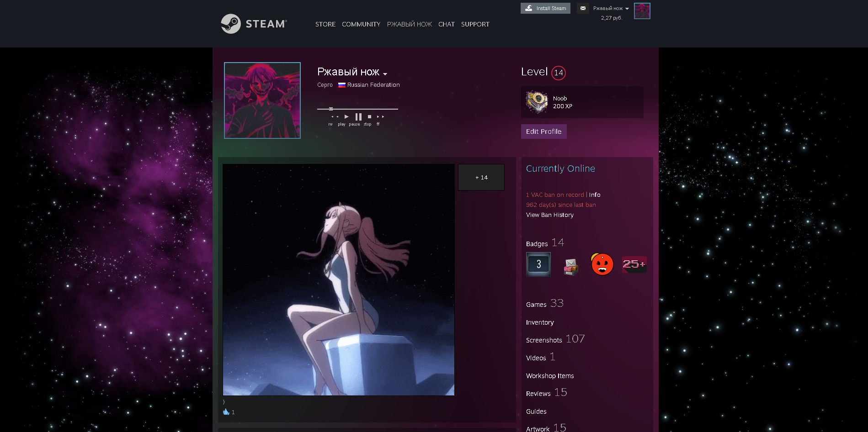Click the Russian flag icon
Screen dimensions: 868x432
pyautogui.click(x=341, y=85)
